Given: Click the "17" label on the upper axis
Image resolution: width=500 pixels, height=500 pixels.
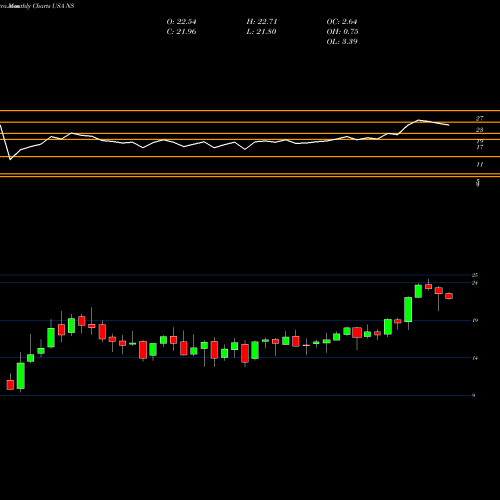Looking at the screenshot, I should point(479,147).
